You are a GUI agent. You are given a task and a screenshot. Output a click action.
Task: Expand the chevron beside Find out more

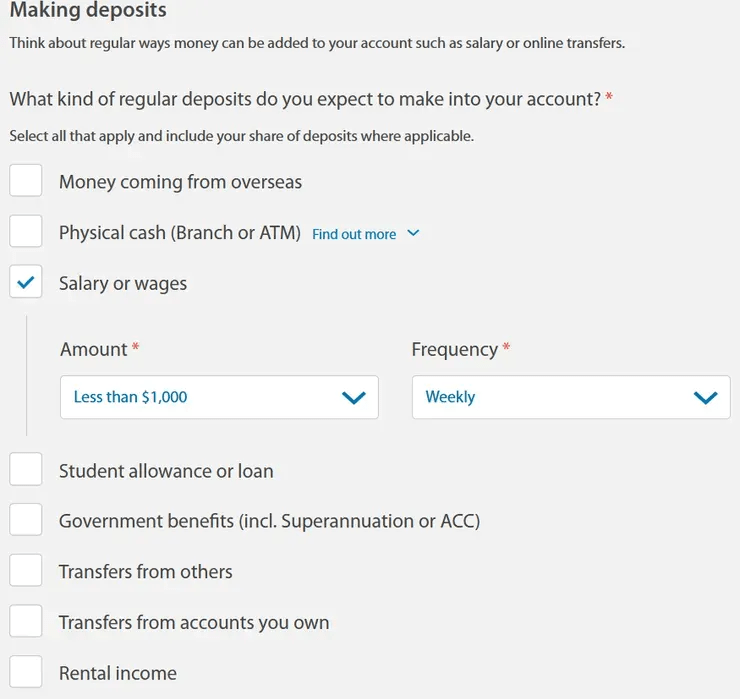pyautogui.click(x=413, y=233)
